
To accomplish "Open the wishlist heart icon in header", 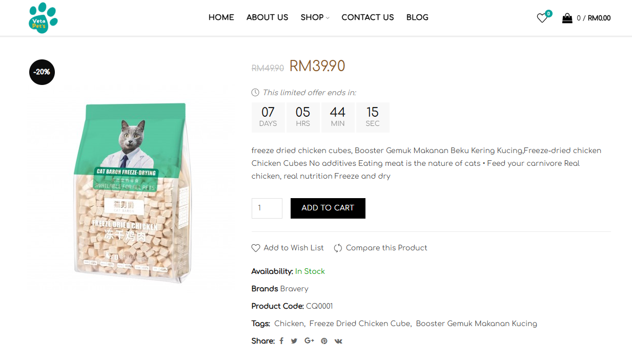I will [x=542, y=18].
